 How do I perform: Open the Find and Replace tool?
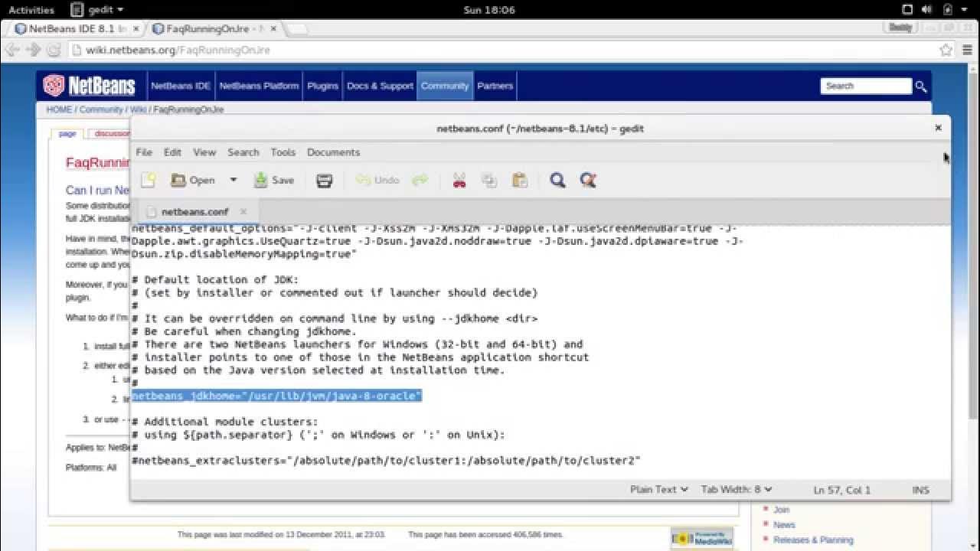tap(588, 180)
